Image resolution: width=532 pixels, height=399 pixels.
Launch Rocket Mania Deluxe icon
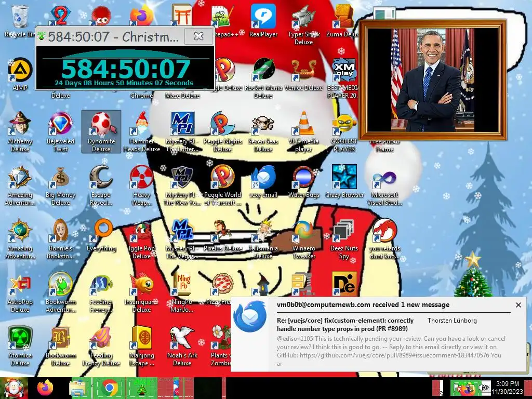coord(263,79)
